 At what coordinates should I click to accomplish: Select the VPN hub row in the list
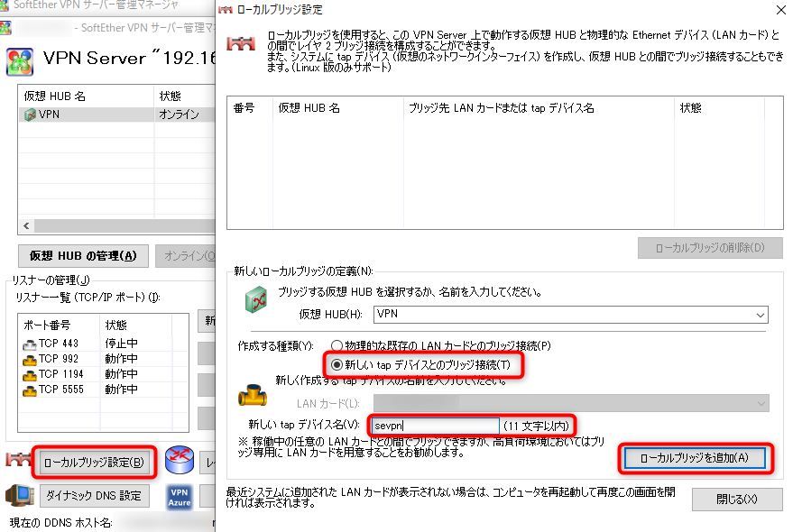[116, 115]
